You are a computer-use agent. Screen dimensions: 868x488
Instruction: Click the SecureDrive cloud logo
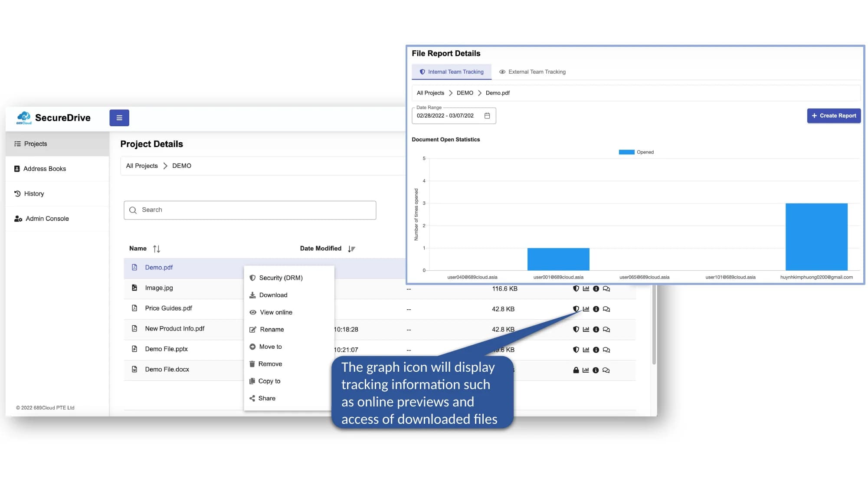23,118
